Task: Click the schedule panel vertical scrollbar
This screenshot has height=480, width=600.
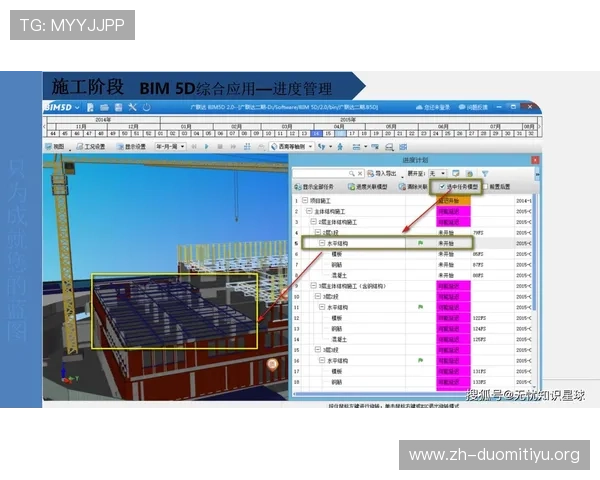Action: pos(535,253)
